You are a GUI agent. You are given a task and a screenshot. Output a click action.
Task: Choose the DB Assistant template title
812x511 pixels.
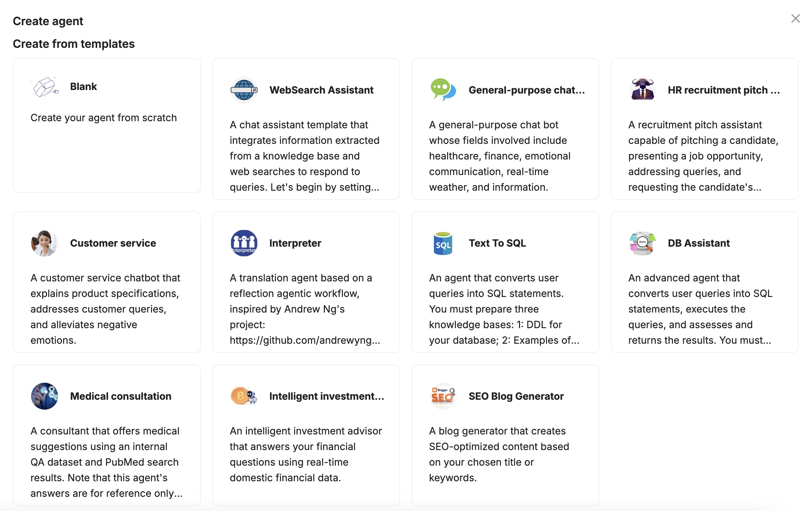[x=699, y=243]
